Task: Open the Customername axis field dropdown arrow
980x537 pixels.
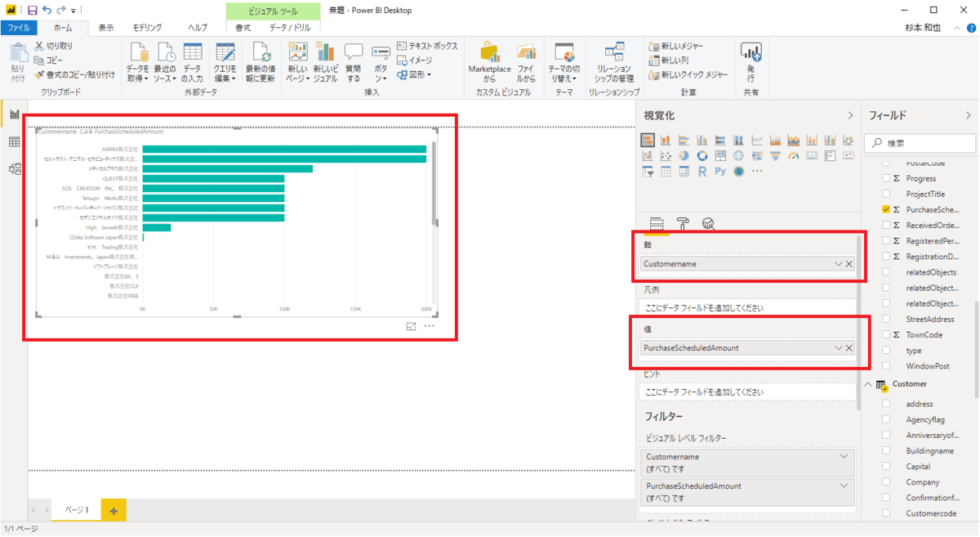Action: [838, 264]
